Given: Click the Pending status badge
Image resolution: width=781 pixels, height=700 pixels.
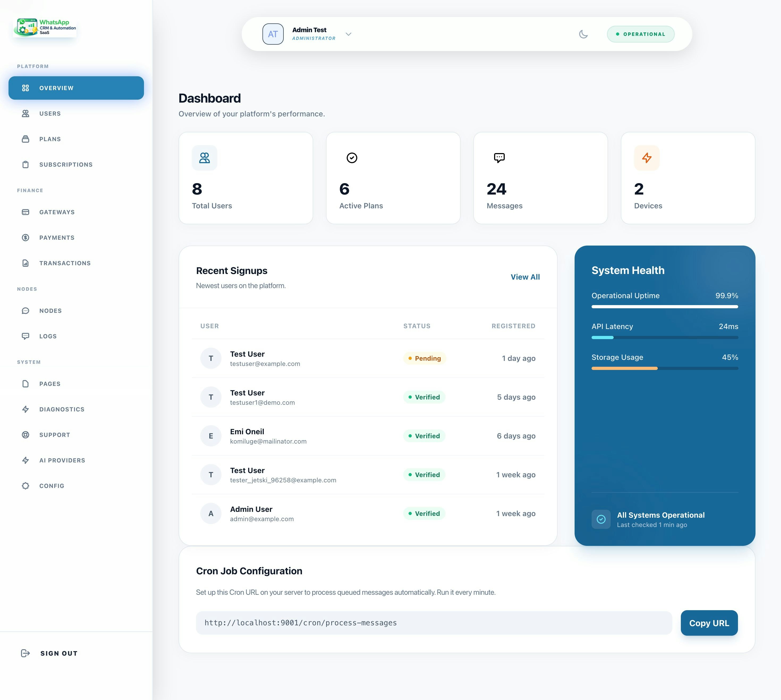Looking at the screenshot, I should tap(425, 358).
